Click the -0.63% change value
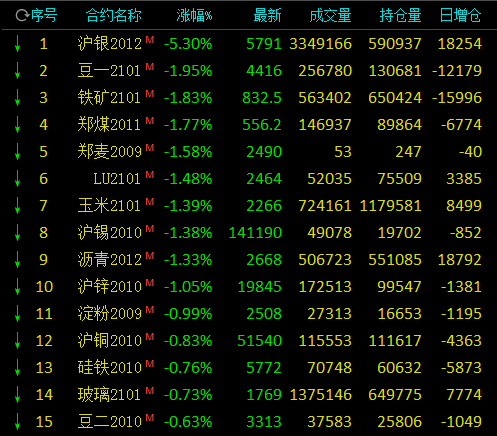The image size is (497, 436). [x=188, y=422]
